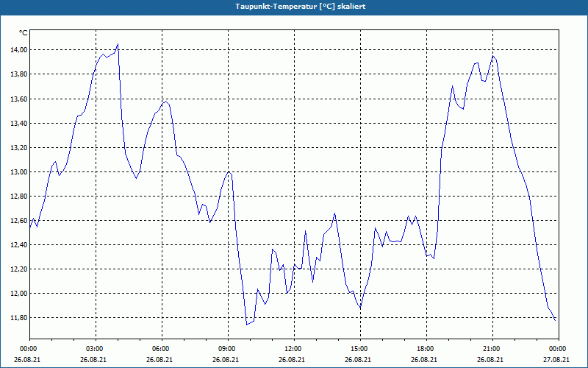Screen dimensions: 588x368
Task: Select the 11,80 y-axis label
Action: (18, 318)
